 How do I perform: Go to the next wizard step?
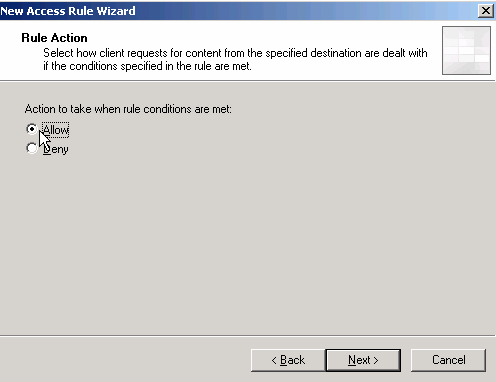363,360
